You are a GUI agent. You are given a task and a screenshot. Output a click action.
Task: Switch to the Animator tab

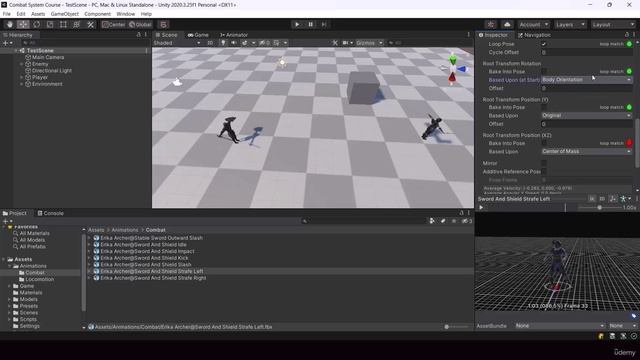point(234,35)
